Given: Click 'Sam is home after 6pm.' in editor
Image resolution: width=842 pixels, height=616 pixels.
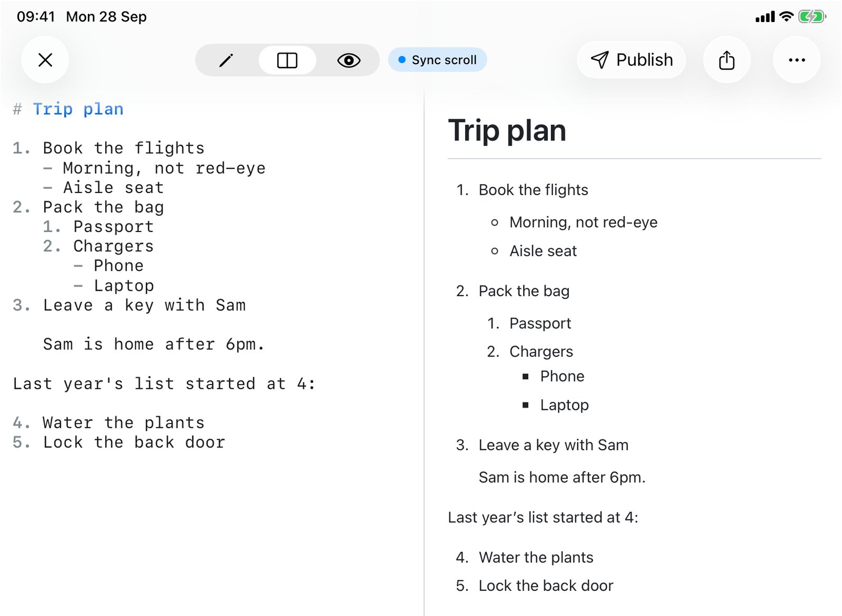Looking at the screenshot, I should click(154, 344).
